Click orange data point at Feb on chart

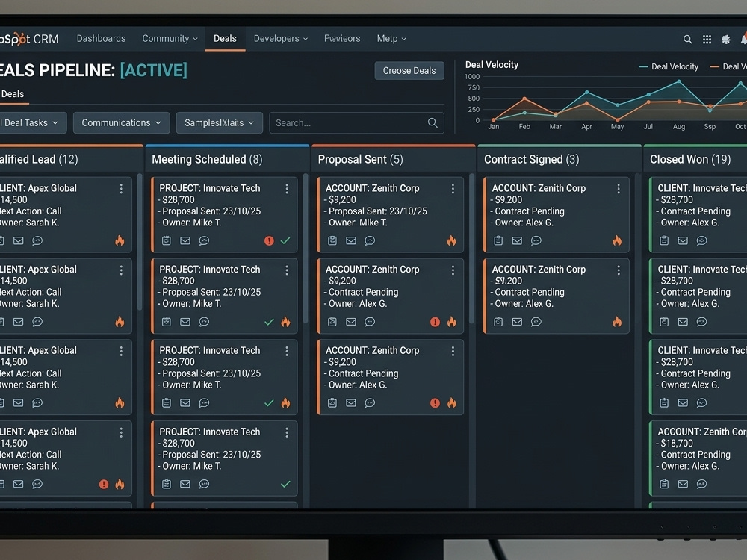pos(524,99)
